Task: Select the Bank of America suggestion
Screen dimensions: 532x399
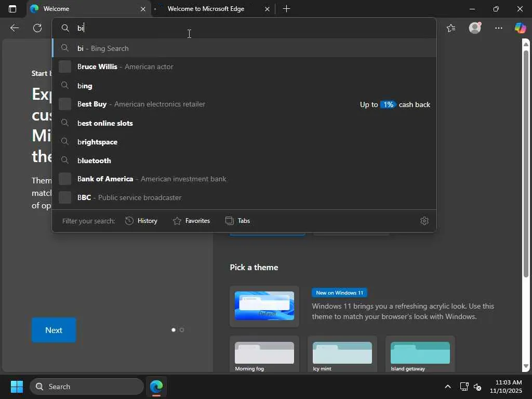Action: click(x=244, y=179)
